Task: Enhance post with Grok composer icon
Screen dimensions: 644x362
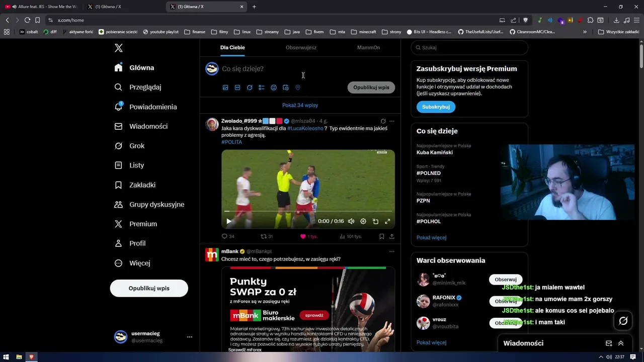Action: pyautogui.click(x=250, y=87)
